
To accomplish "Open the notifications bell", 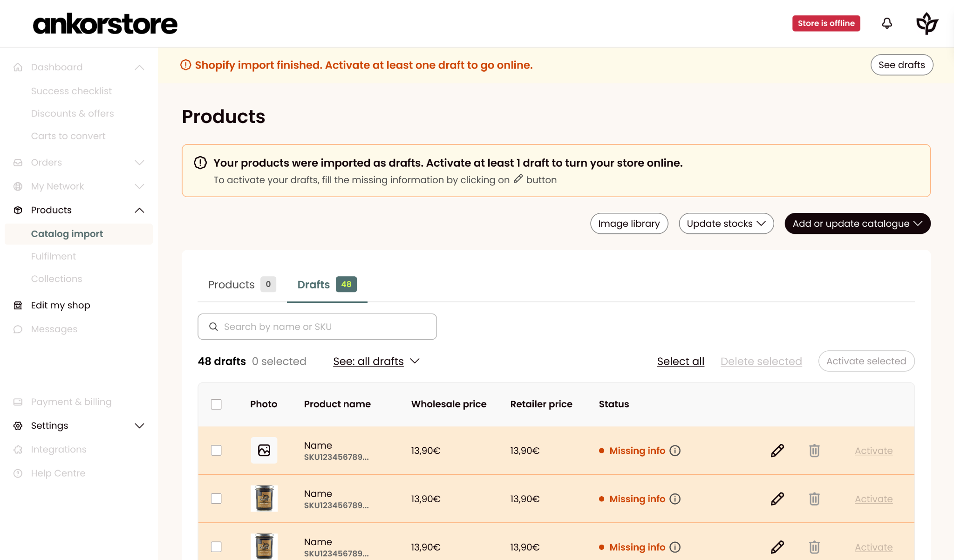I will pos(887,23).
